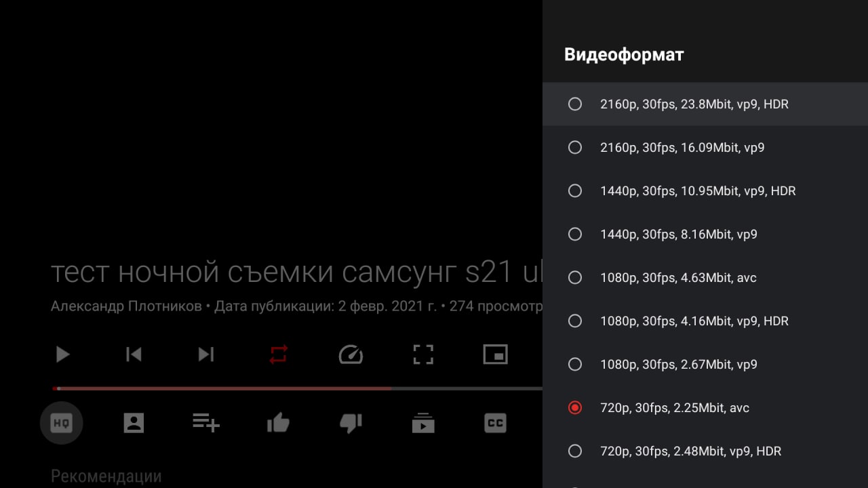Select 1080p 2.67Mbit vp9 format
The height and width of the screenshot is (488, 868).
pos(705,365)
